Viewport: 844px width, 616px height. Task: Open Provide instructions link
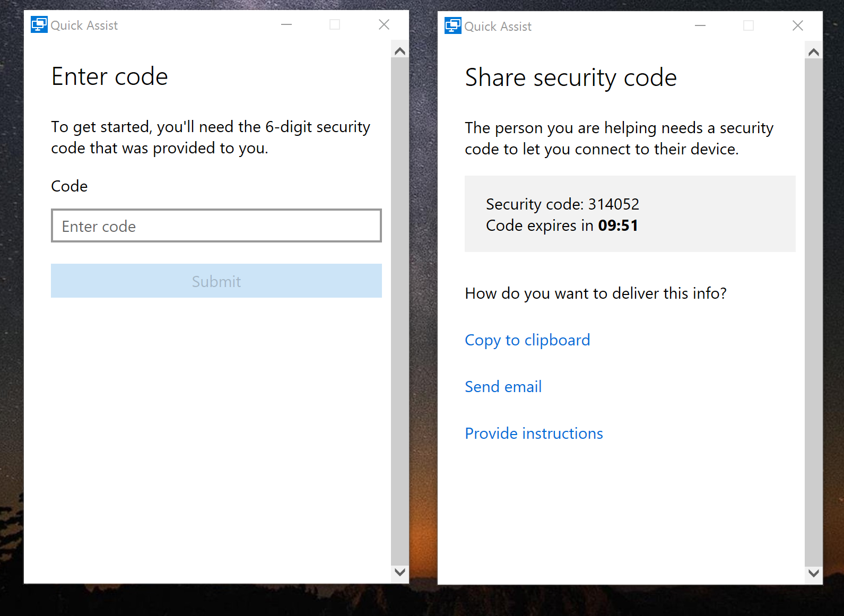pos(534,433)
